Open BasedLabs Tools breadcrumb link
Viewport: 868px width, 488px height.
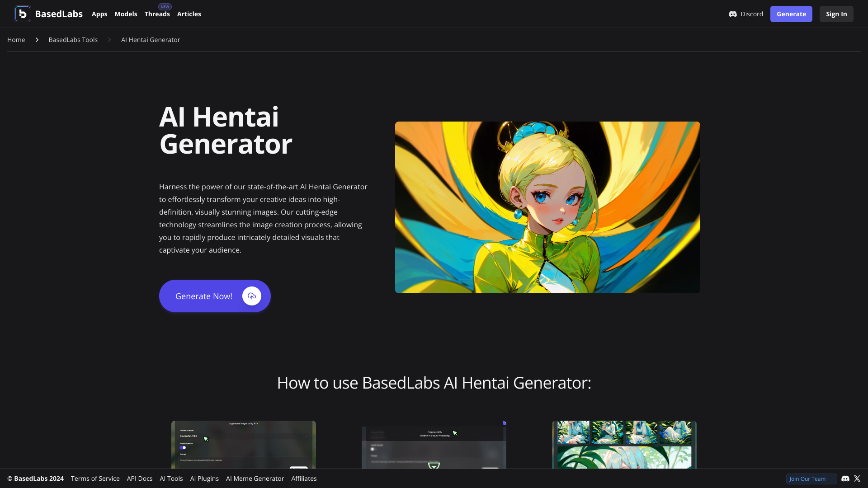(73, 40)
